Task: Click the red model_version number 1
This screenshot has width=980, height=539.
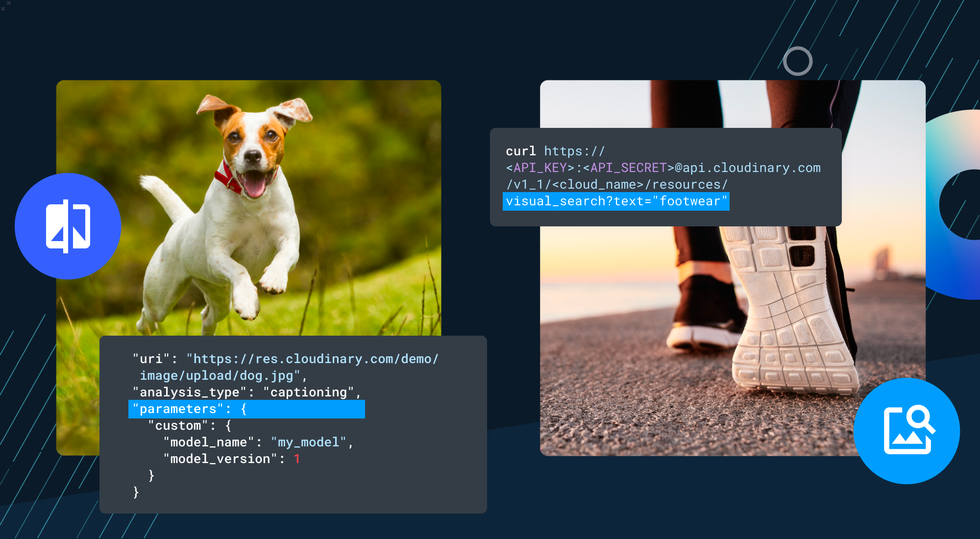Action: (296, 459)
